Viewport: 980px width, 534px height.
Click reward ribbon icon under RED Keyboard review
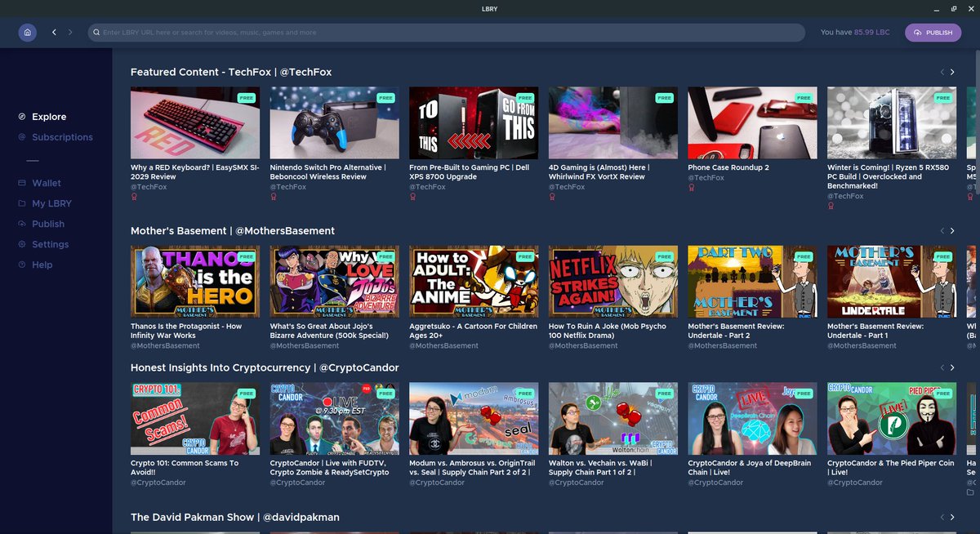(x=134, y=197)
